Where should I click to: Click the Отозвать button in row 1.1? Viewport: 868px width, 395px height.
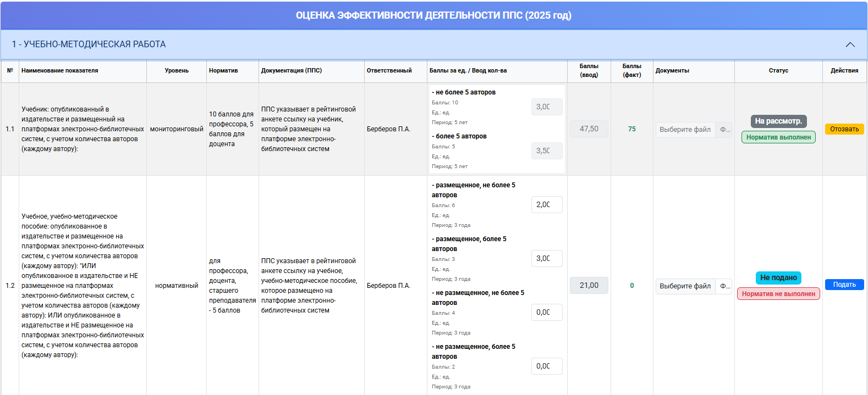(844, 129)
